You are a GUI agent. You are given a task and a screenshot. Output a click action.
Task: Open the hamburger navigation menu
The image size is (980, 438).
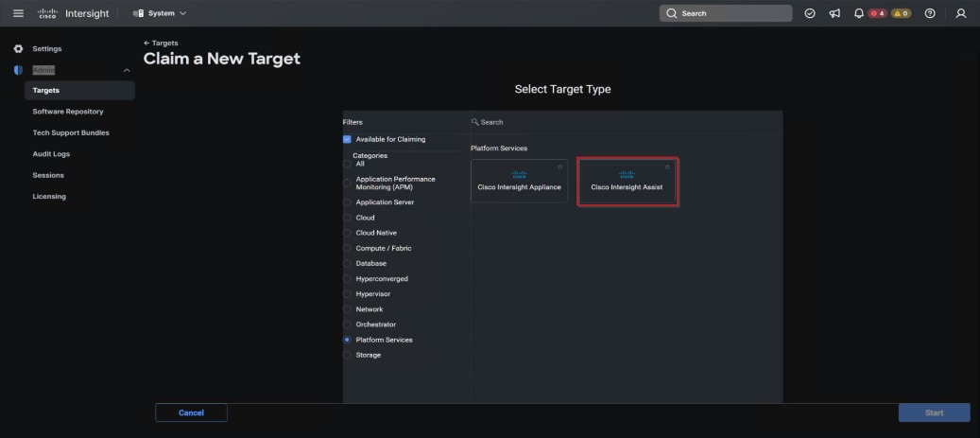18,13
